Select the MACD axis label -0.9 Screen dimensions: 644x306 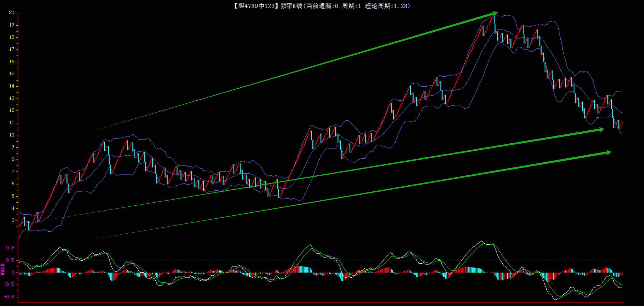(9, 296)
